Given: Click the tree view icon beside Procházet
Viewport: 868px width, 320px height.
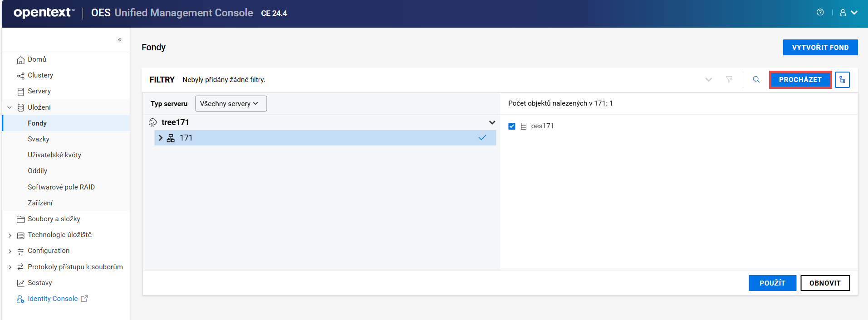Looking at the screenshot, I should coord(842,80).
